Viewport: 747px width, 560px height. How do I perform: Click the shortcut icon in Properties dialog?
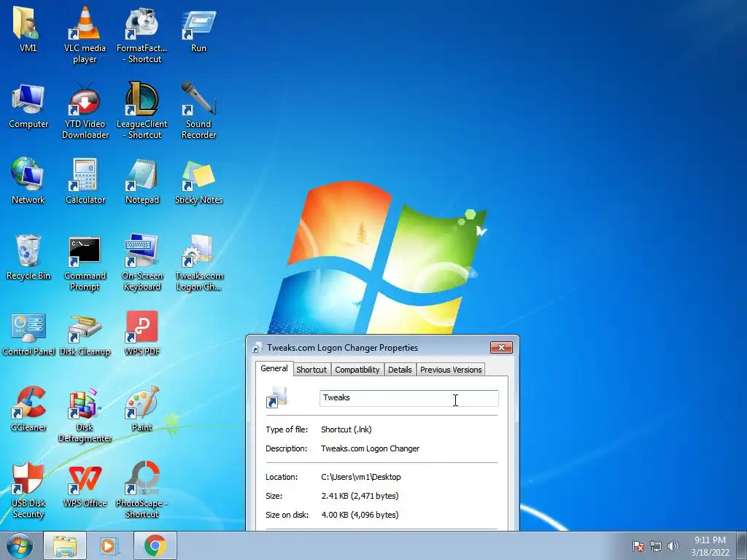[276, 398]
